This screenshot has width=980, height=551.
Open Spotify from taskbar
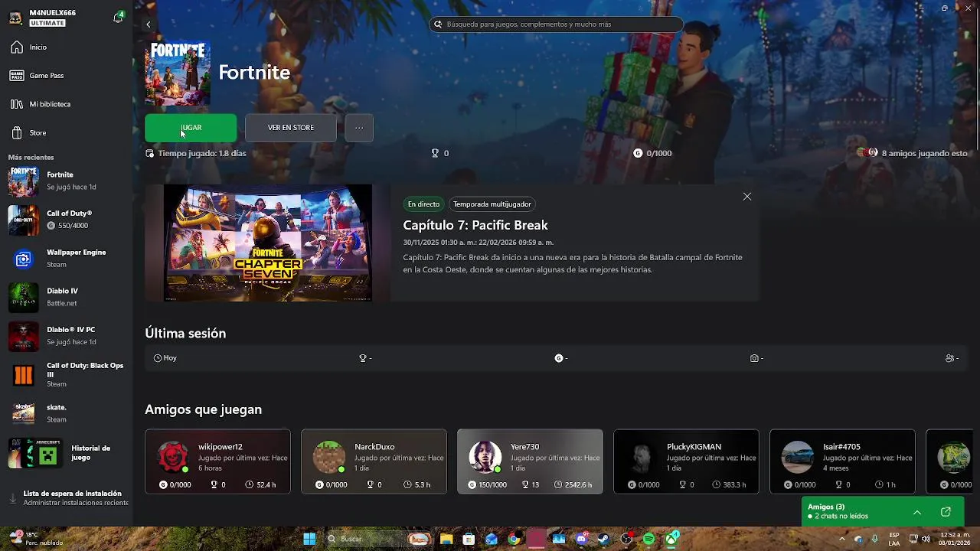pyautogui.click(x=648, y=539)
